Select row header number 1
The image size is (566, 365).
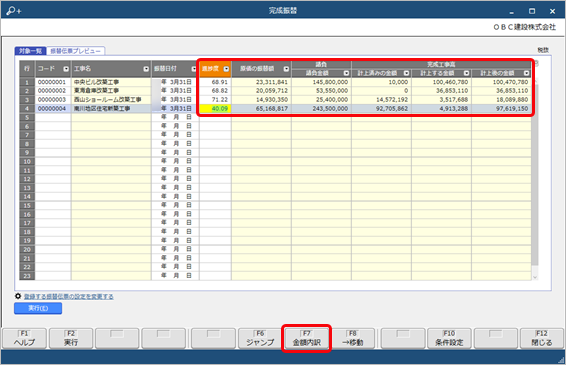[x=27, y=82]
